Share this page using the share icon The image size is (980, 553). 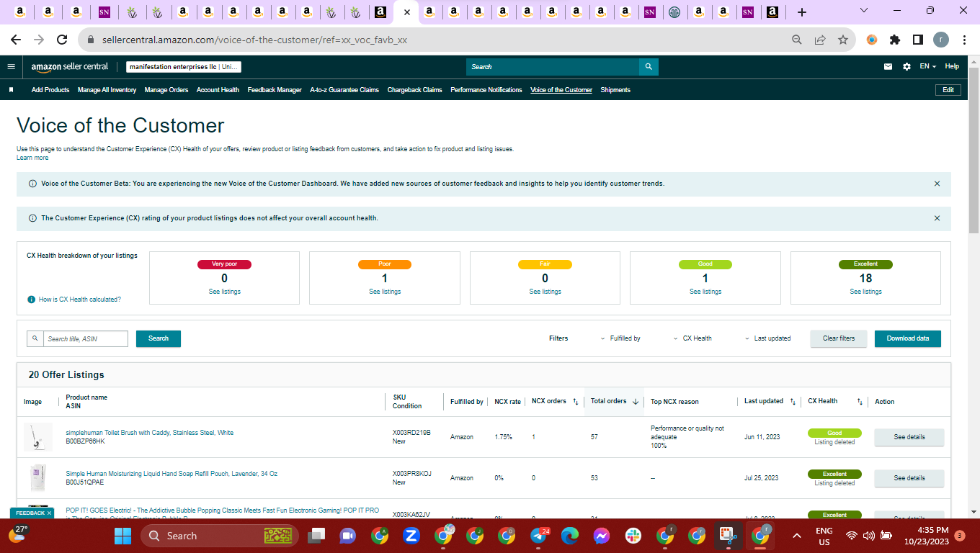[x=820, y=40]
